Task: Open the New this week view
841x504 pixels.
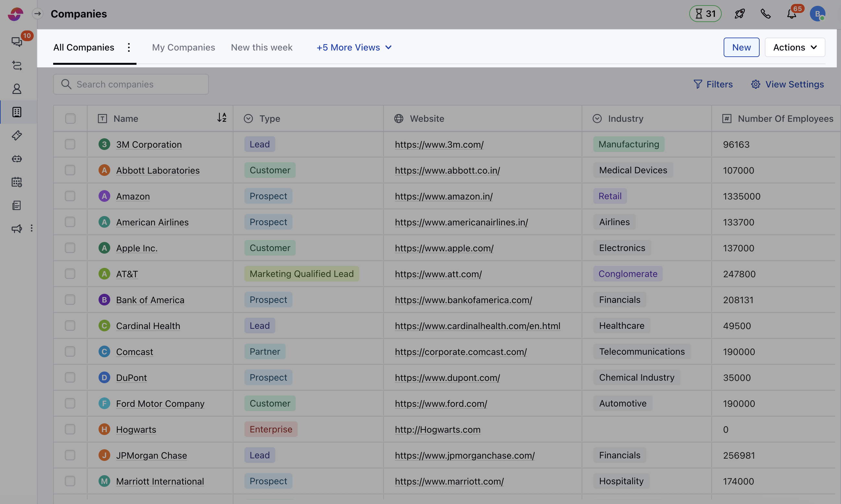Action: 261,47
